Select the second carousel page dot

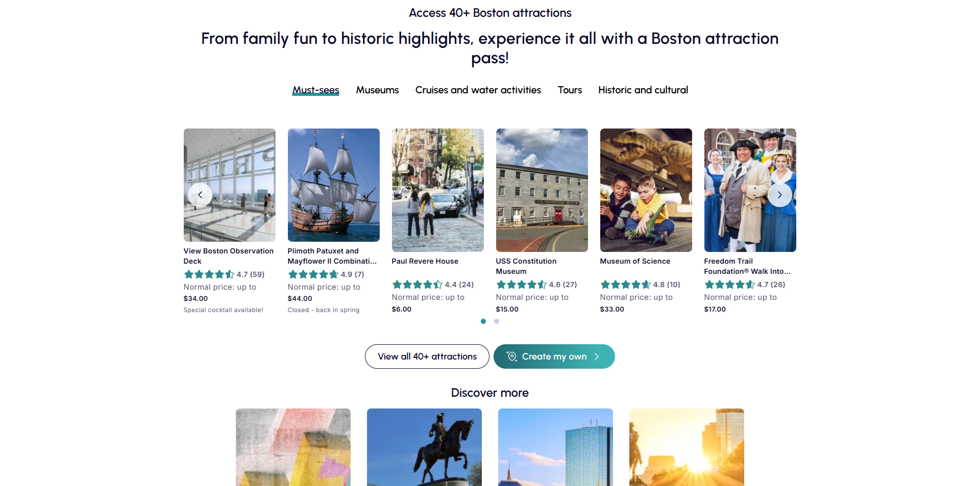click(497, 321)
